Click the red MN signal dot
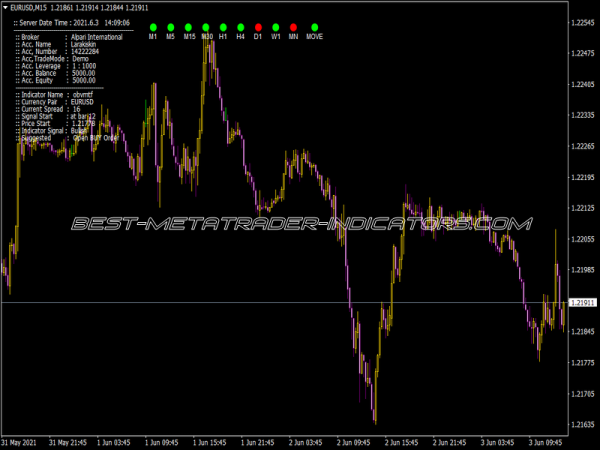This screenshot has height=450, width=600. (293, 26)
